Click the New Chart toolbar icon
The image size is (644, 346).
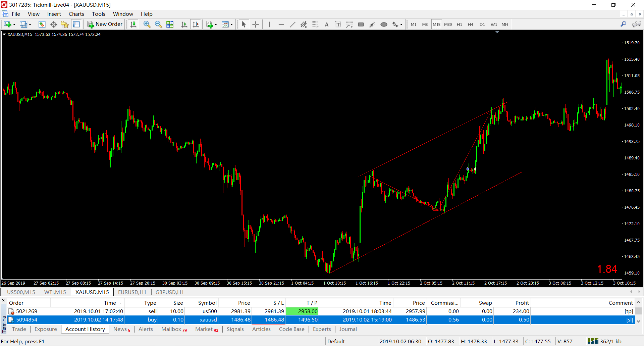pyautogui.click(x=7, y=24)
